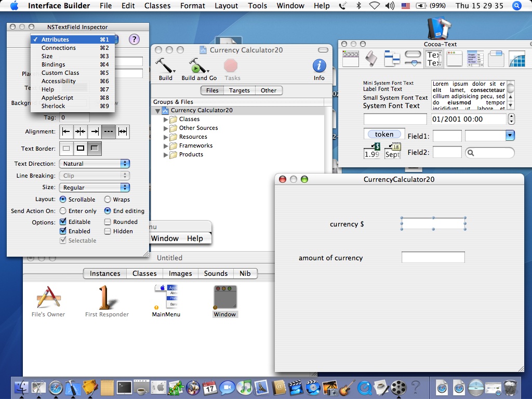Open Spotlight search in menu bar
This screenshot has width=532, height=399.
(x=517, y=6)
